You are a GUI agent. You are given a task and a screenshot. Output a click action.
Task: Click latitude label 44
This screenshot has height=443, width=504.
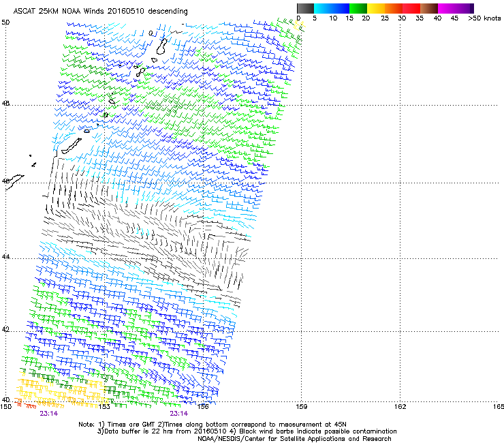[5, 257]
